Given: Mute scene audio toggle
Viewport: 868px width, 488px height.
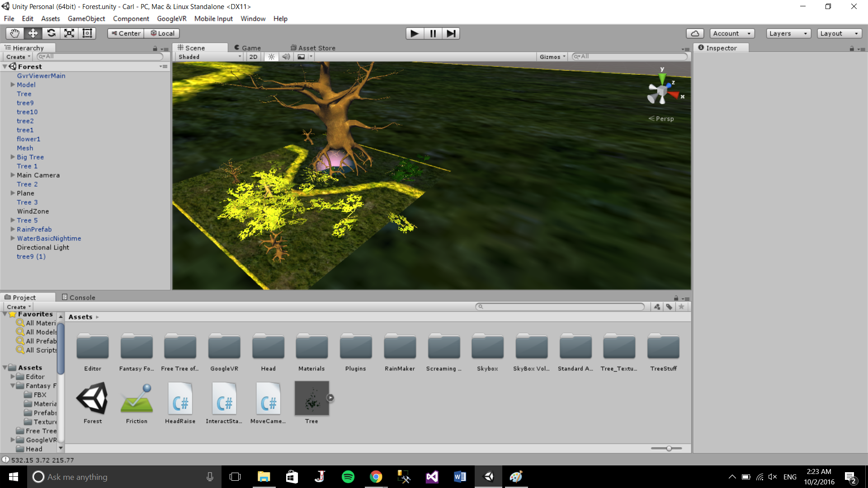Looking at the screenshot, I should [x=286, y=57].
